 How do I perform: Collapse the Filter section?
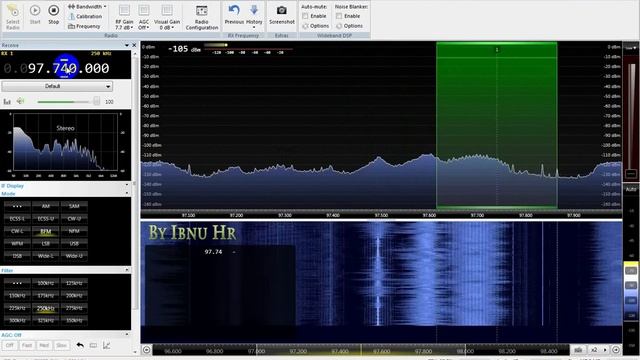pos(127,270)
